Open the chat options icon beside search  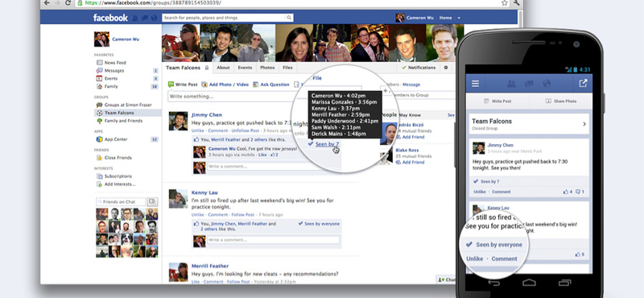(x=152, y=202)
